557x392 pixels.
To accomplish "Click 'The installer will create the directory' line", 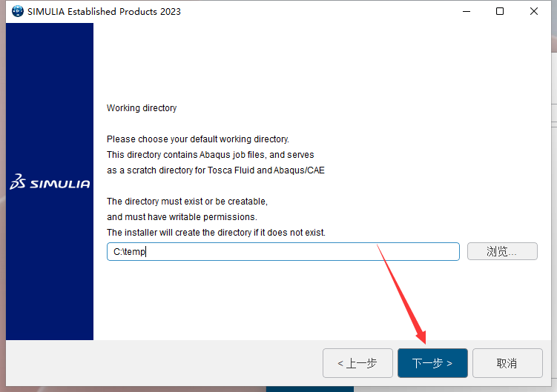I will pos(216,233).
